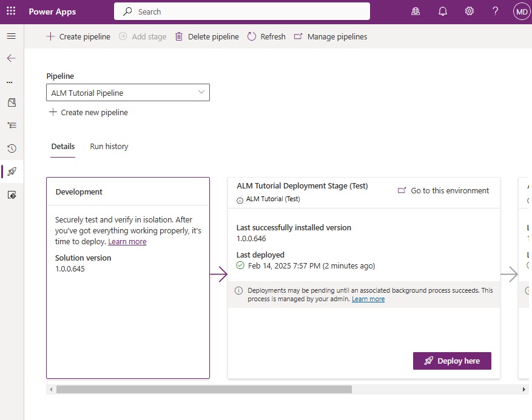Click Refresh in the command bar

266,36
